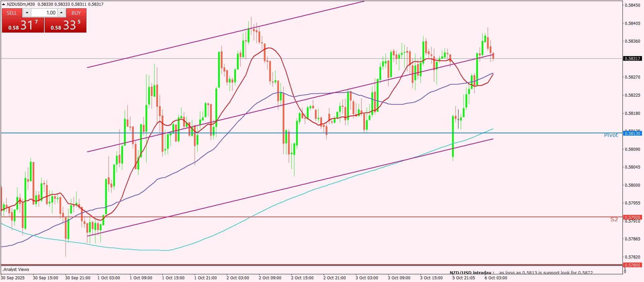Increase lot volume with the up arrow
The width and height of the screenshot is (644, 282).
click(61, 13)
